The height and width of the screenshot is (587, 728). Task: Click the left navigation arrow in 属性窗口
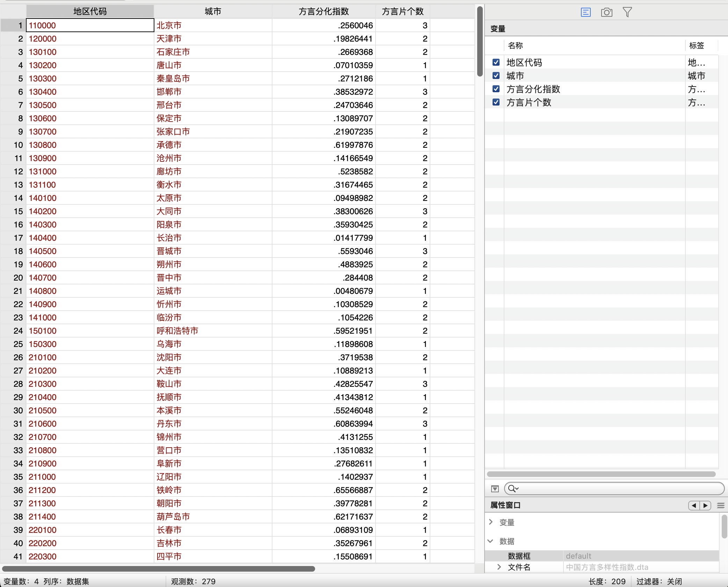coord(693,506)
